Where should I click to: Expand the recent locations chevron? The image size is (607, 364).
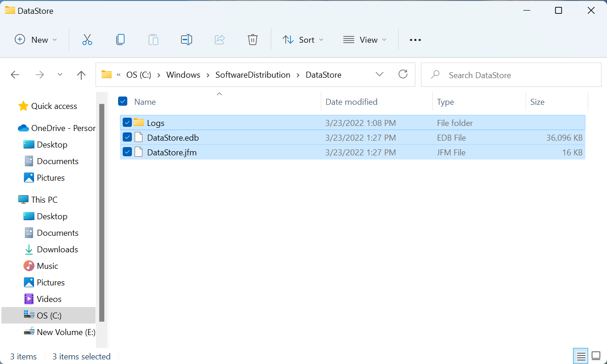pos(60,74)
